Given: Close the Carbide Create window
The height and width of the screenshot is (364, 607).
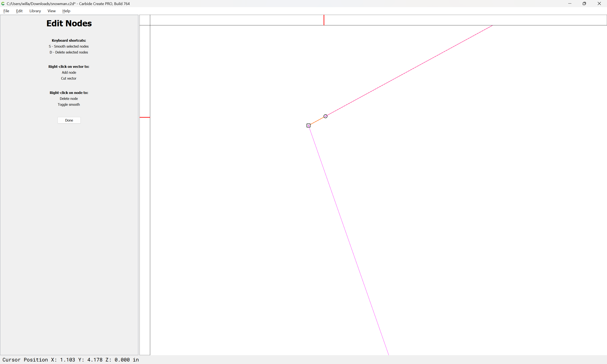Looking at the screenshot, I should point(599,4).
